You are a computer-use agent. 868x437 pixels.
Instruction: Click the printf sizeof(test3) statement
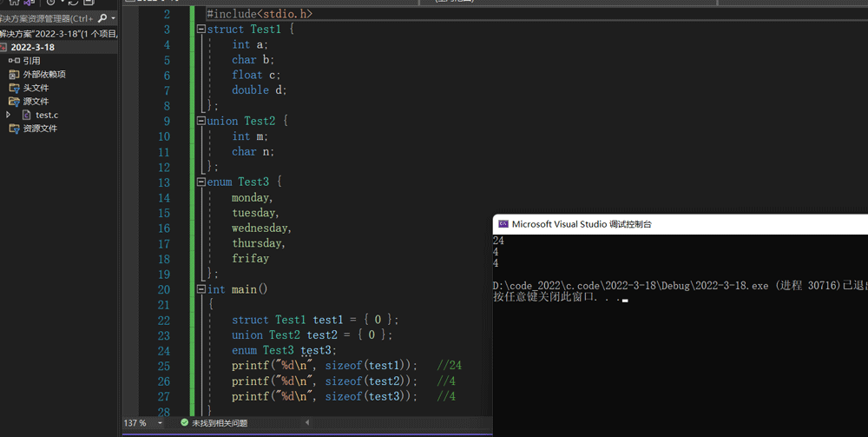tap(325, 396)
